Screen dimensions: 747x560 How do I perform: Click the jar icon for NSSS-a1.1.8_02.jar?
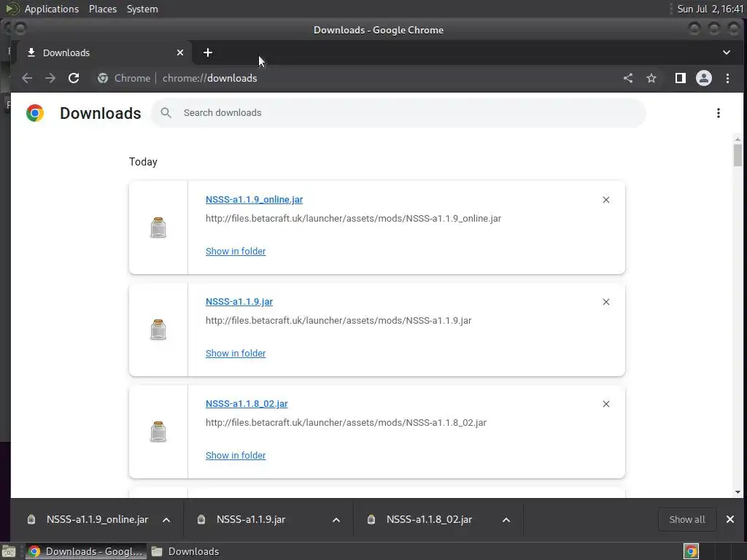click(158, 432)
